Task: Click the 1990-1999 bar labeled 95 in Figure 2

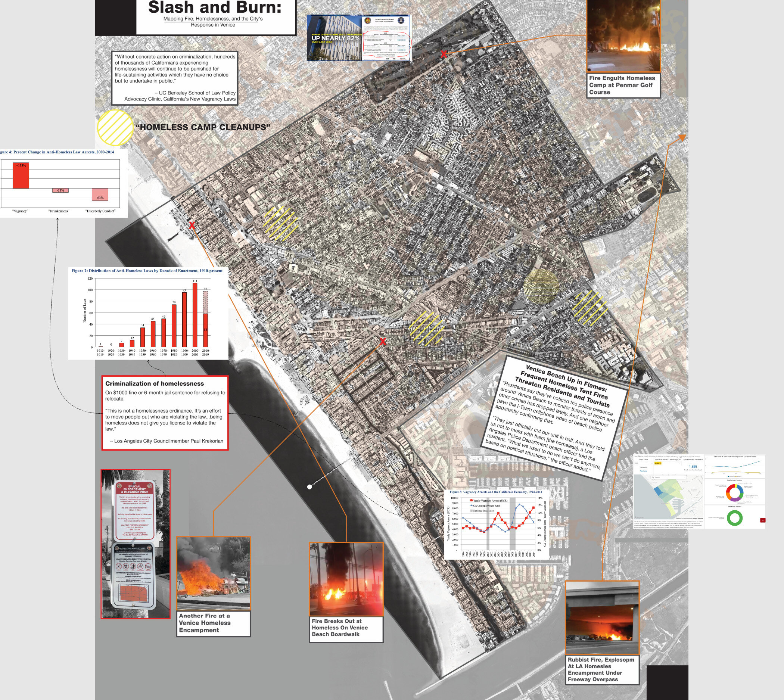Action: click(184, 320)
